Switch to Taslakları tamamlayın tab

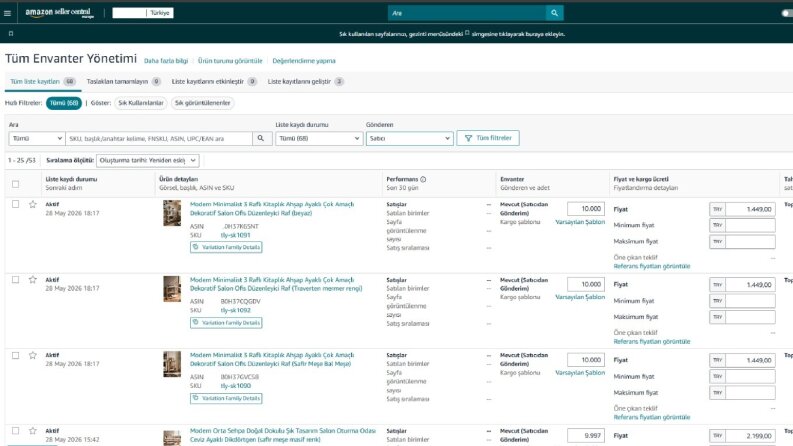pos(123,81)
